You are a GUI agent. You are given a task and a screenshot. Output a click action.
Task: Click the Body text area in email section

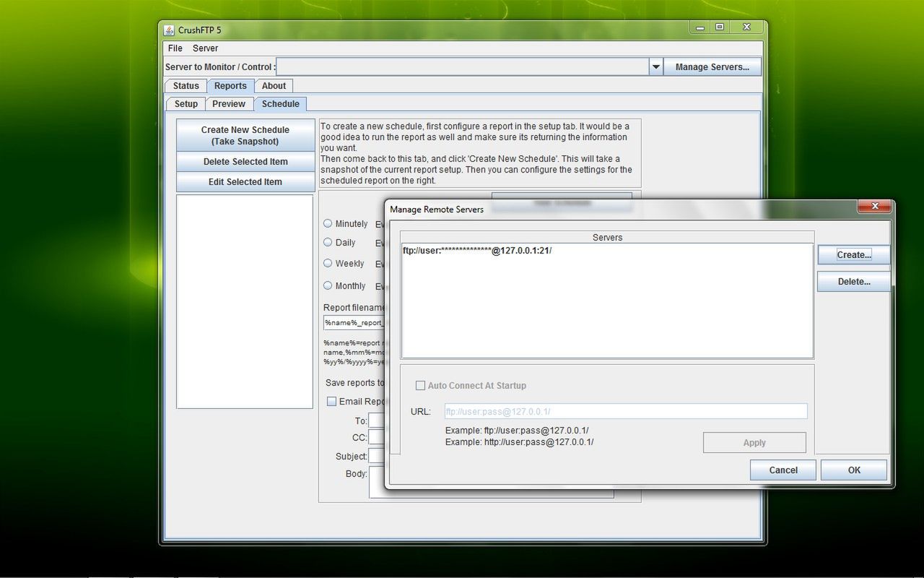pyautogui.click(x=491, y=482)
